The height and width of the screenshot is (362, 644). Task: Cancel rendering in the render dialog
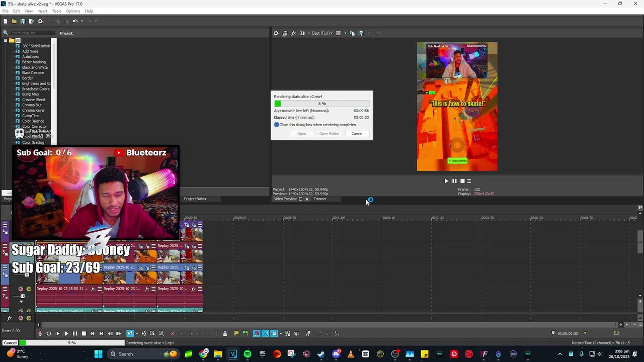click(357, 134)
